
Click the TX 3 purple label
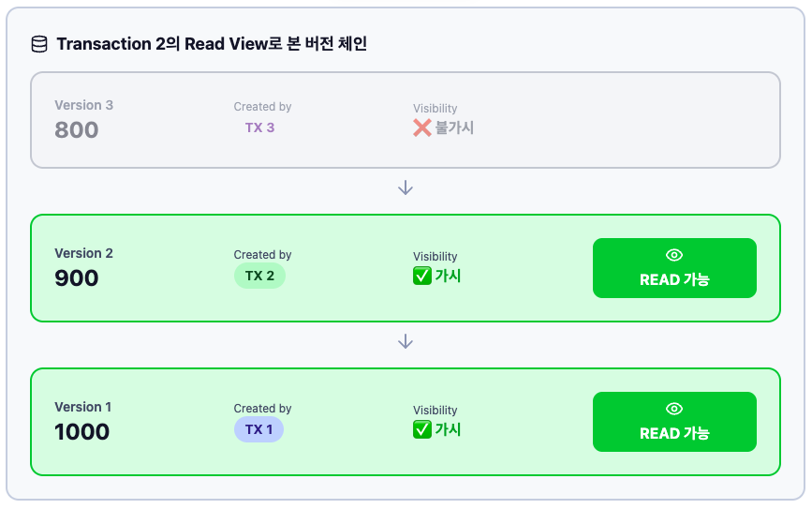pyautogui.click(x=259, y=127)
